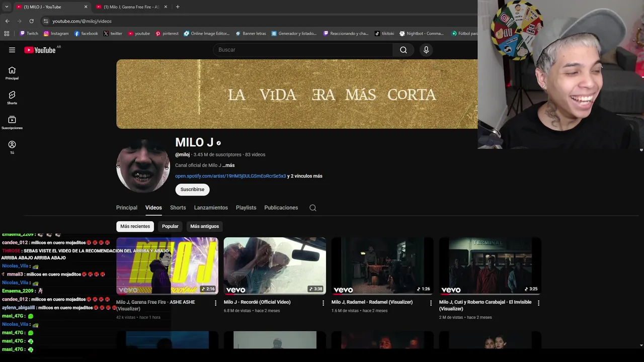Viewport: 644px width, 362px height.
Task: Reload the current page
Action: [x=31, y=21]
